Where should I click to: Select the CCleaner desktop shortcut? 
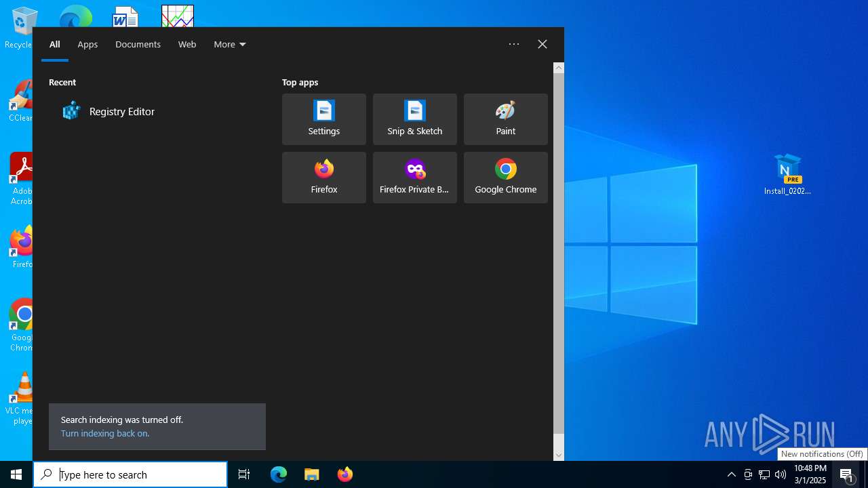(x=22, y=101)
